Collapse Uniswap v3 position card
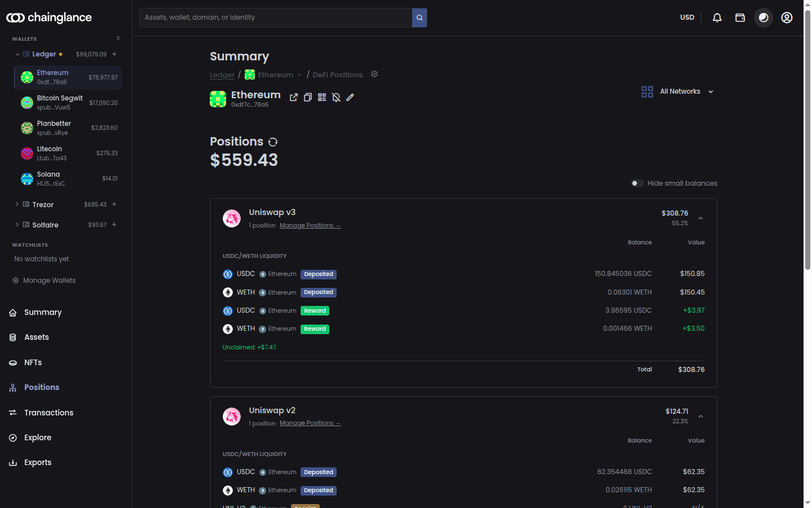The image size is (812, 508). click(x=700, y=218)
